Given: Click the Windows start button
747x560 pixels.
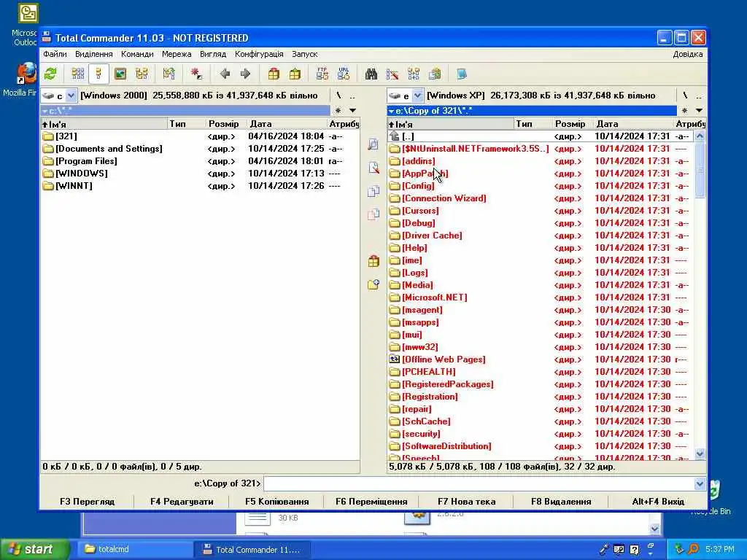Looking at the screenshot, I should [34, 550].
